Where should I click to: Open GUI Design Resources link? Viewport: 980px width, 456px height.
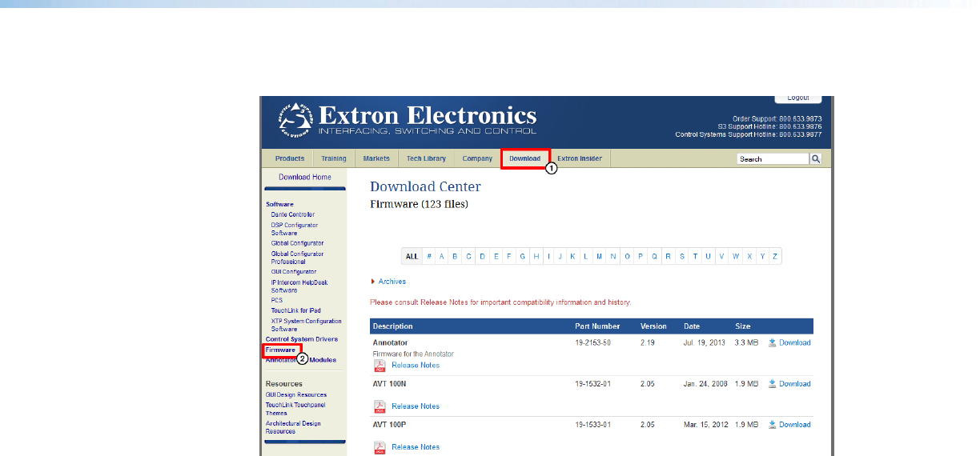(x=296, y=394)
